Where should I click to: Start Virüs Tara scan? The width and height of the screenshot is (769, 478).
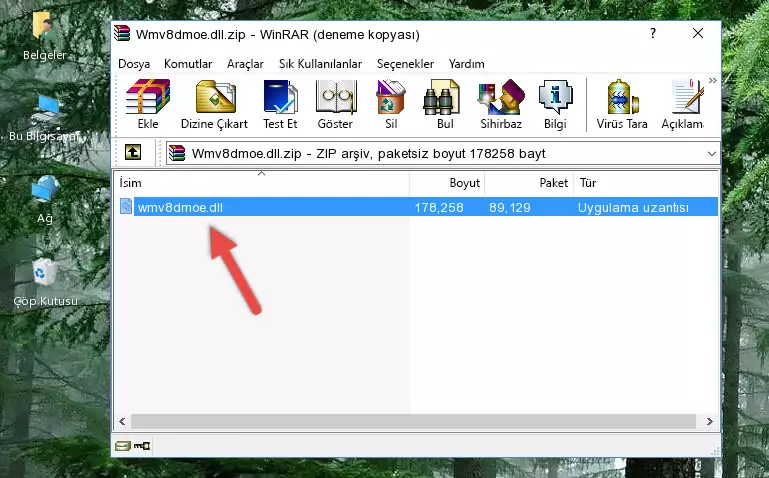tap(622, 104)
